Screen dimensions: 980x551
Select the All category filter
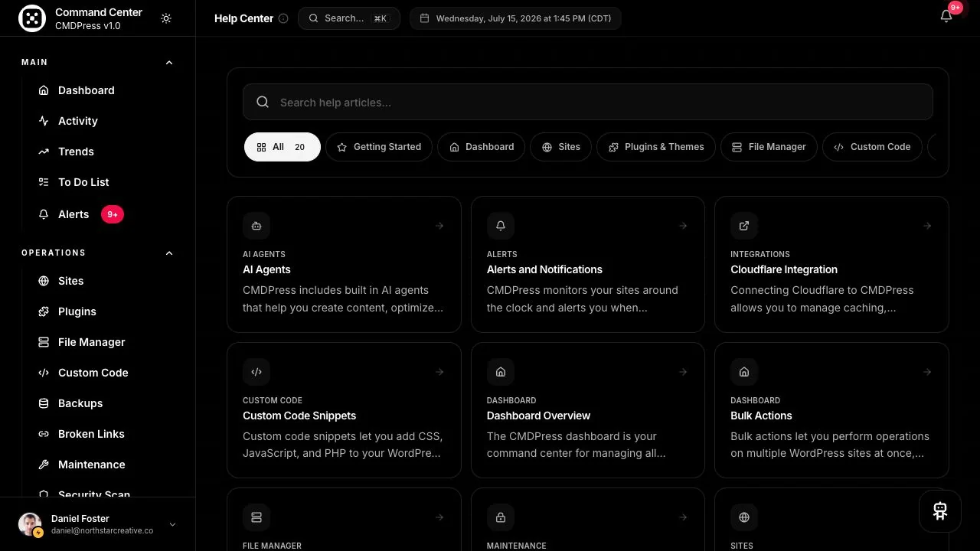[x=283, y=147]
